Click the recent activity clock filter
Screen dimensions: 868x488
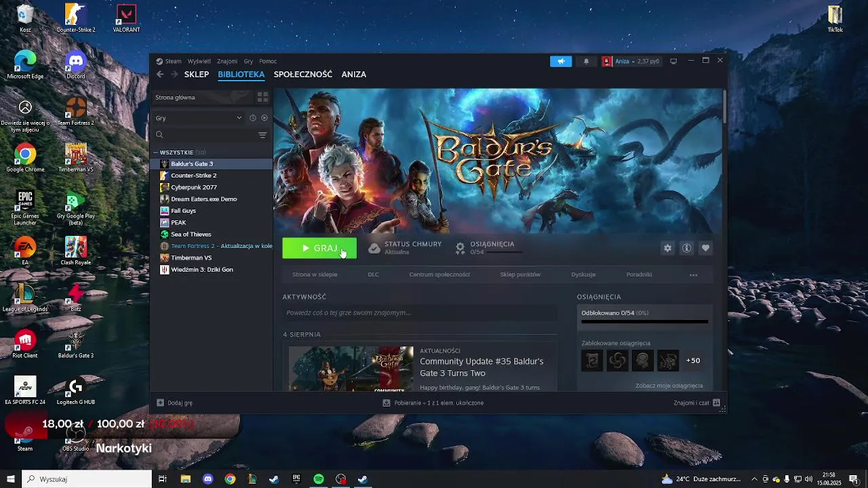253,118
